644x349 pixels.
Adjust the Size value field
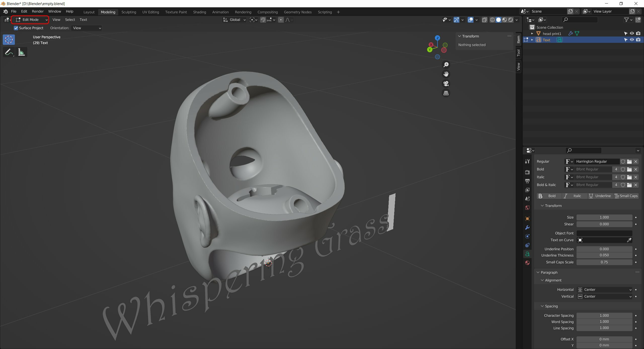pyautogui.click(x=604, y=217)
